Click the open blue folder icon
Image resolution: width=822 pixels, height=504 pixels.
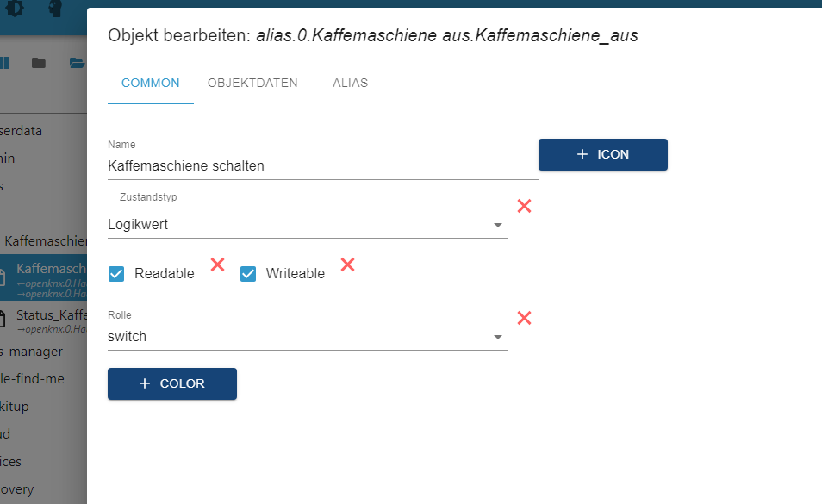[x=78, y=63]
